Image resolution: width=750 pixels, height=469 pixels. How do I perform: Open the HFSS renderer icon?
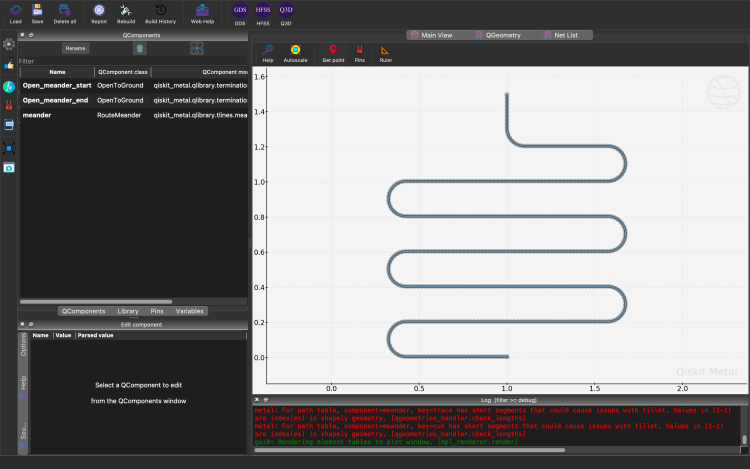pyautogui.click(x=263, y=10)
